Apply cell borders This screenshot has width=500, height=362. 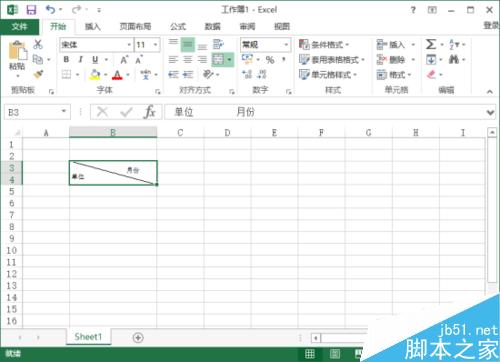coord(67,74)
